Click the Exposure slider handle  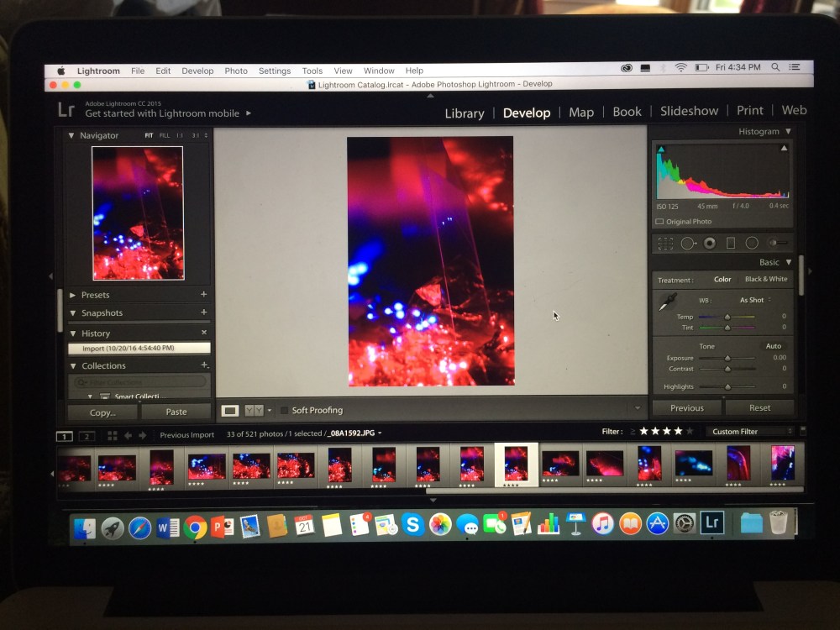click(x=727, y=359)
